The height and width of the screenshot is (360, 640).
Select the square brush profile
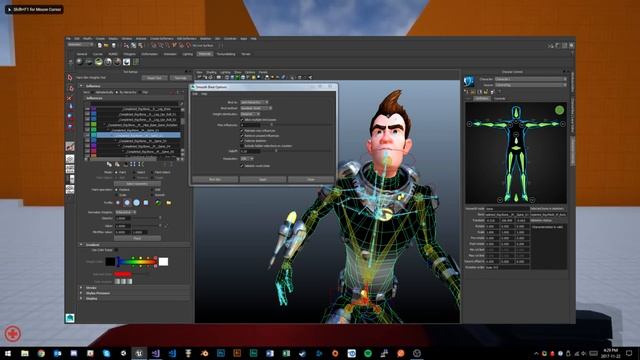coord(146,202)
